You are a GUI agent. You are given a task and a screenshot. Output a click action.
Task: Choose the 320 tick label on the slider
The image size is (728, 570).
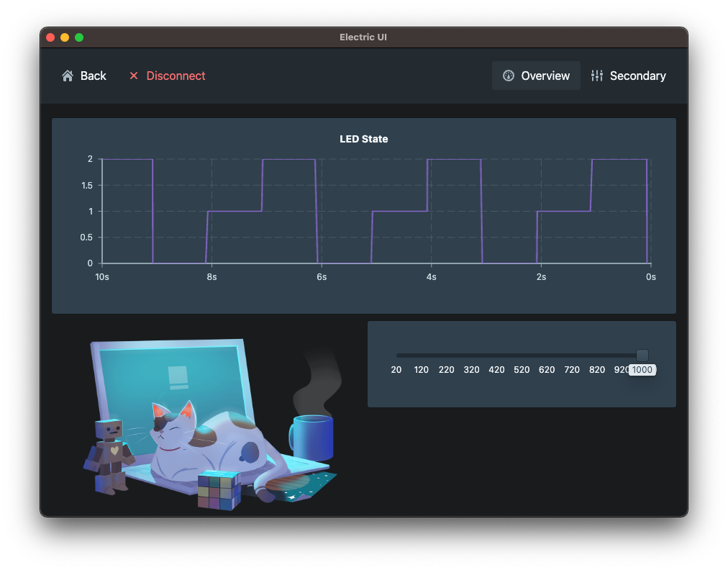[x=471, y=370]
